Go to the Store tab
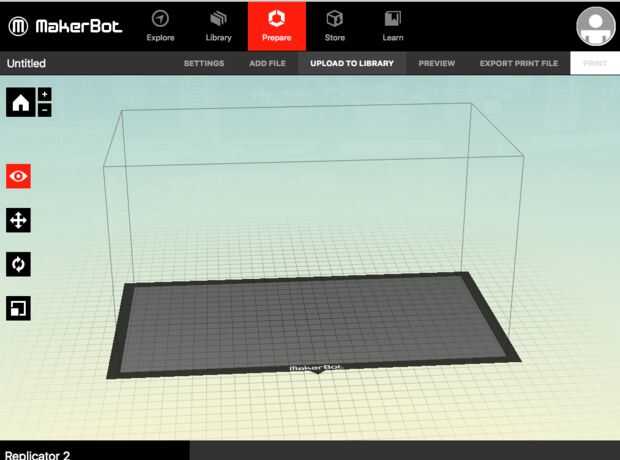The image size is (620, 460). [335, 26]
